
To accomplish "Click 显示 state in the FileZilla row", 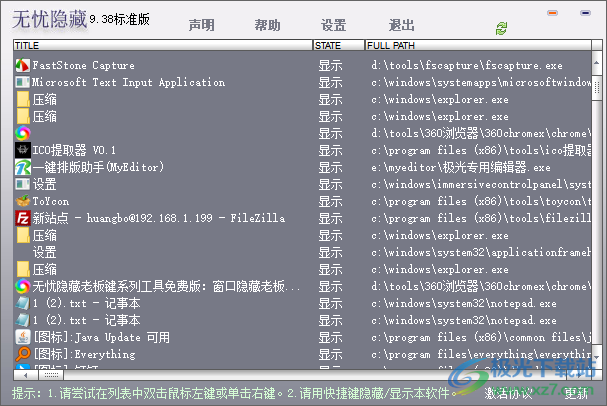I will 330,218.
